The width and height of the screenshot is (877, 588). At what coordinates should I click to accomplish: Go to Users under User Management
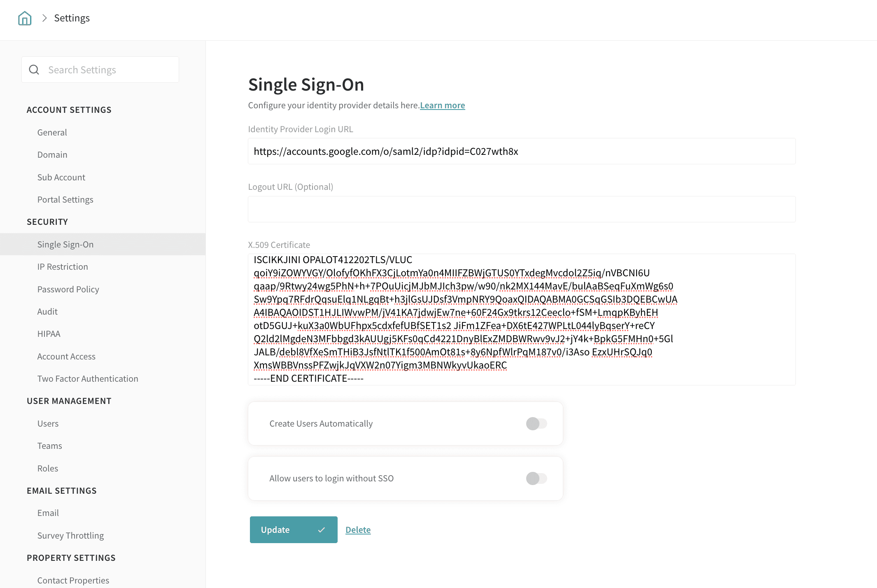point(48,424)
